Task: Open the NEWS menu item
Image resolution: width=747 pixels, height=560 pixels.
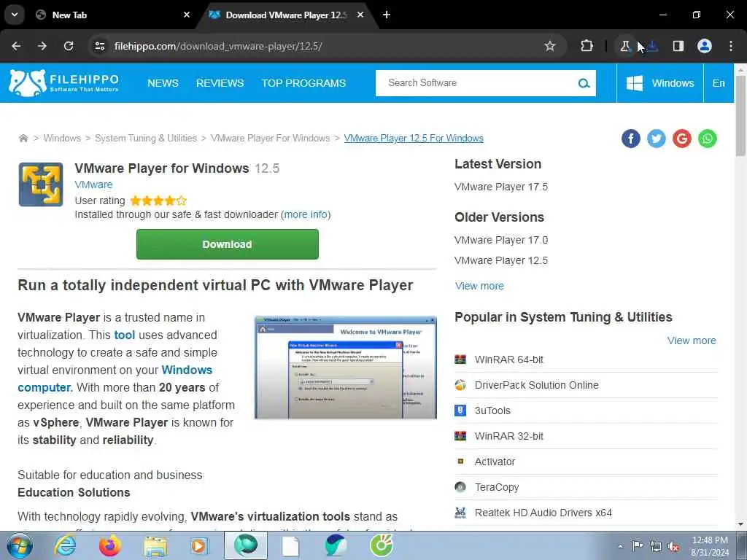Action: coord(163,83)
